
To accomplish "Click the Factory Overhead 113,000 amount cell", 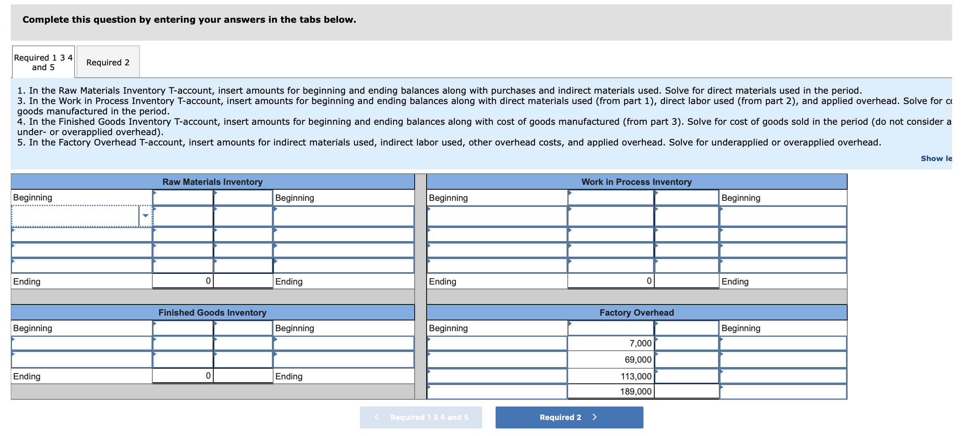I will [610, 376].
